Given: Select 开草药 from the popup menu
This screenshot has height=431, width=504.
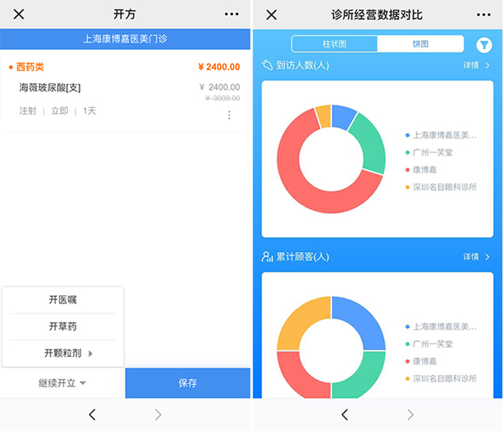Looking at the screenshot, I should pos(62,327).
